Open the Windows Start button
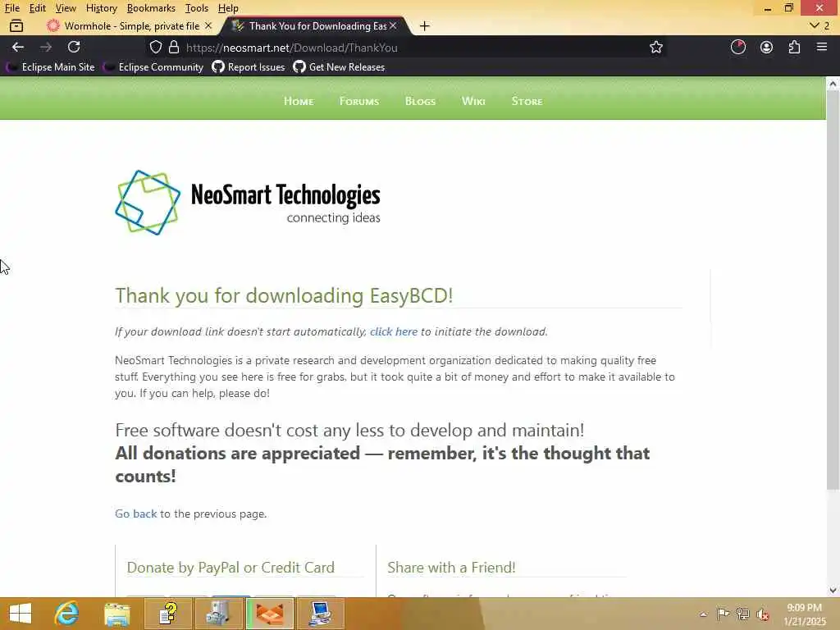 coord(21,614)
